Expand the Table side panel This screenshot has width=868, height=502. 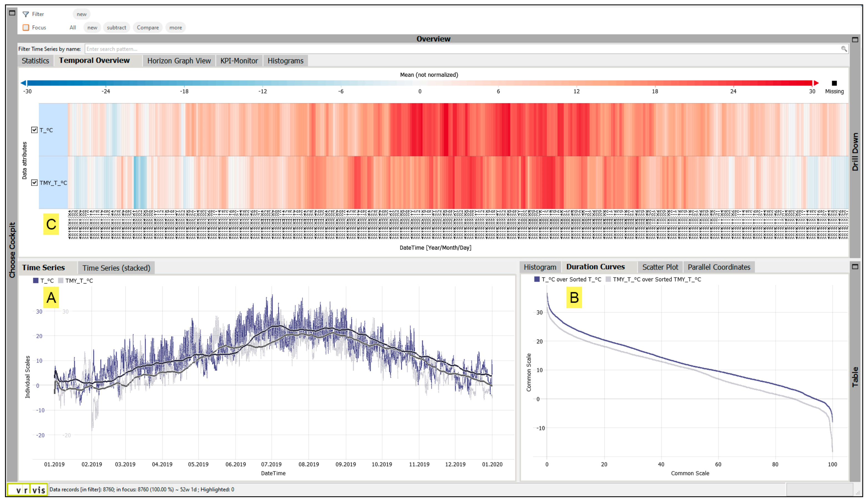[855, 377]
